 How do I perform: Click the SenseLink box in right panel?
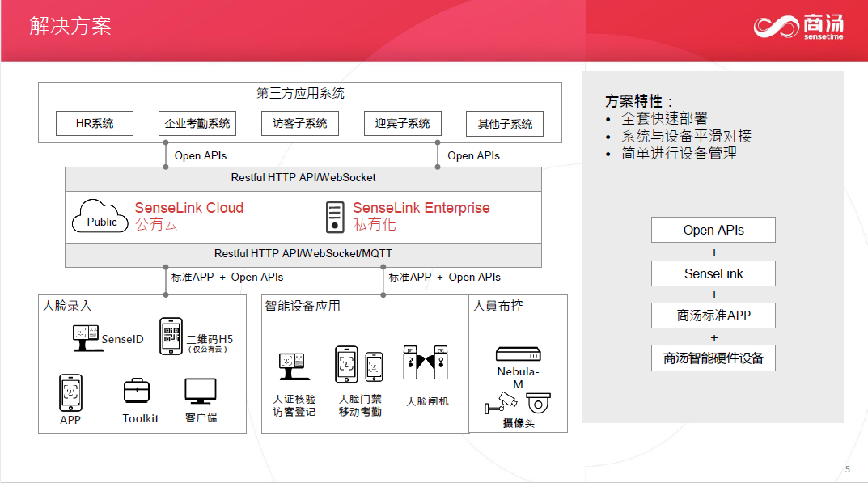(x=713, y=273)
